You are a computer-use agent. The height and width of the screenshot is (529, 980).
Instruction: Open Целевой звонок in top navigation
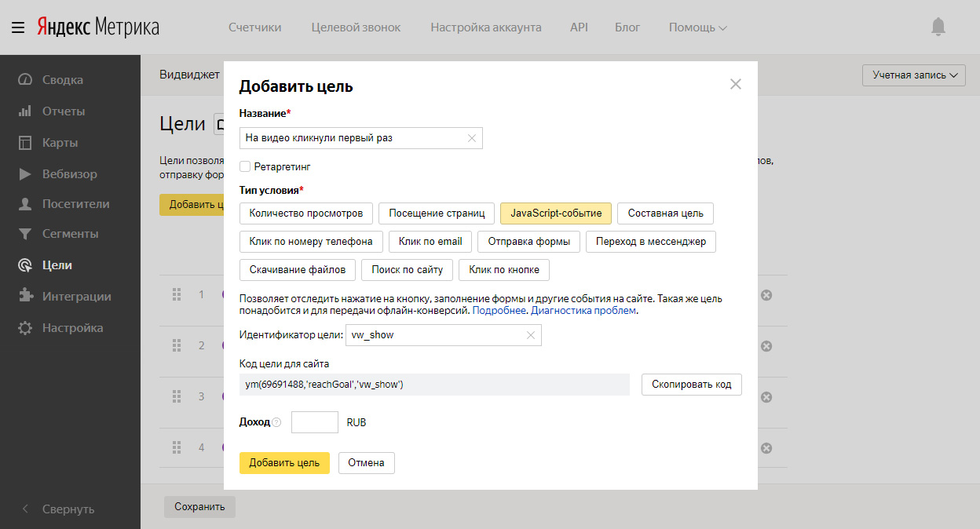tap(356, 27)
